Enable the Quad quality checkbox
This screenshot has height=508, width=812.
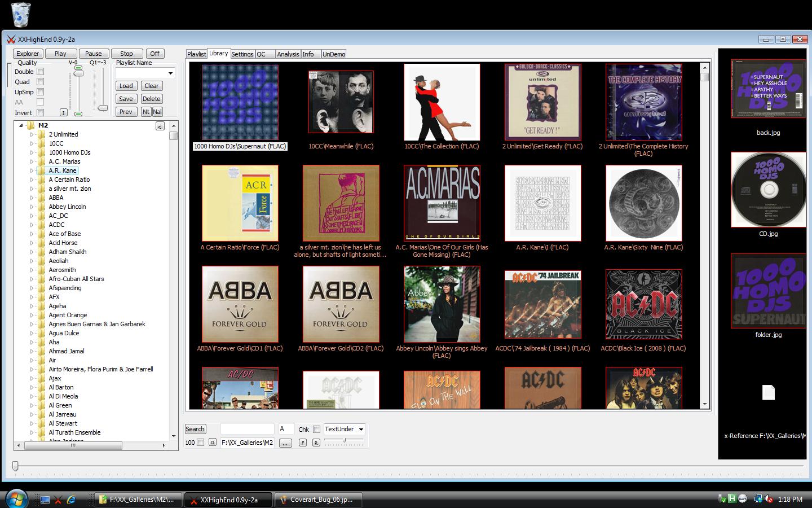[x=40, y=82]
